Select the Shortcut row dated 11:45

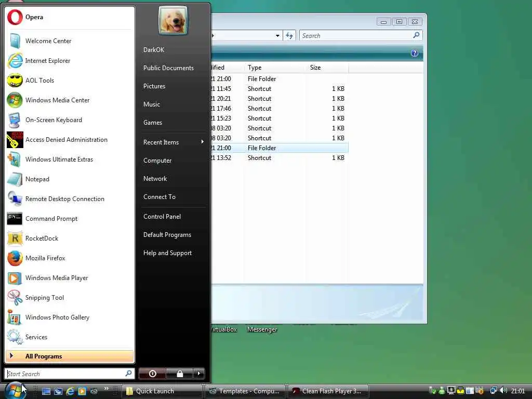coord(280,88)
